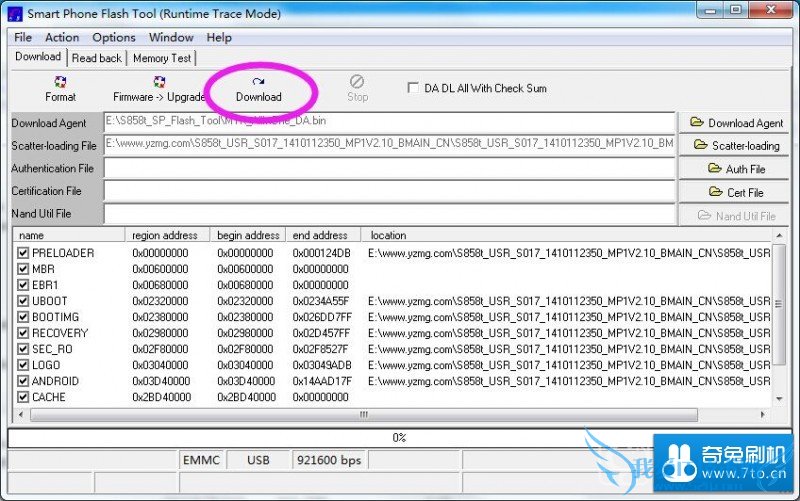Uncheck the RECOVERY partition
This screenshot has height=501, width=800.
(23, 333)
